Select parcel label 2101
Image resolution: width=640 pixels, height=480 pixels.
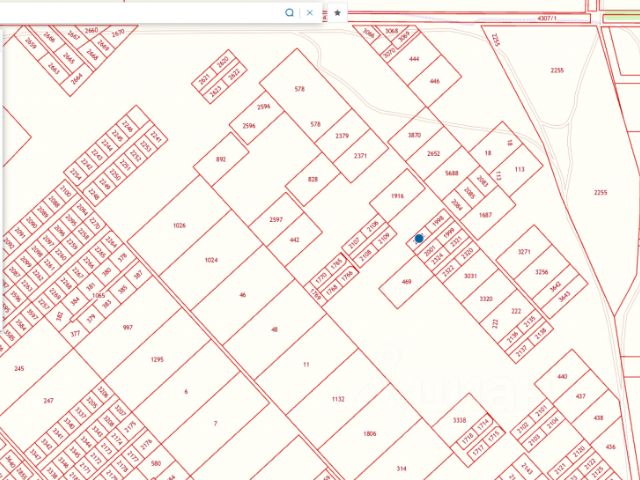541,409
